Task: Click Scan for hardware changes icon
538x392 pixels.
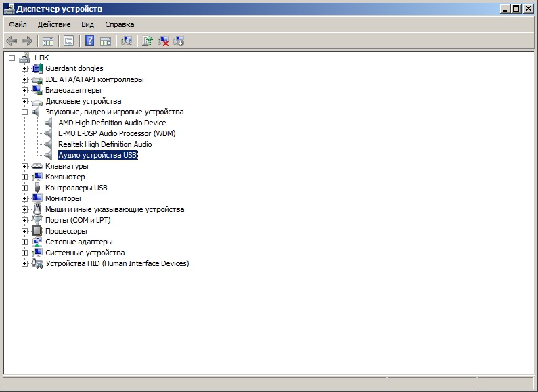Action: 126,41
